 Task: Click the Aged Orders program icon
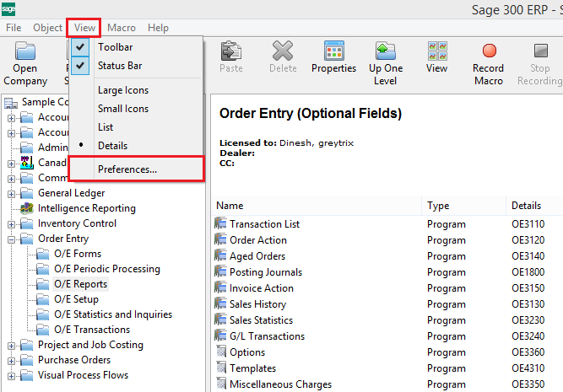tap(220, 255)
